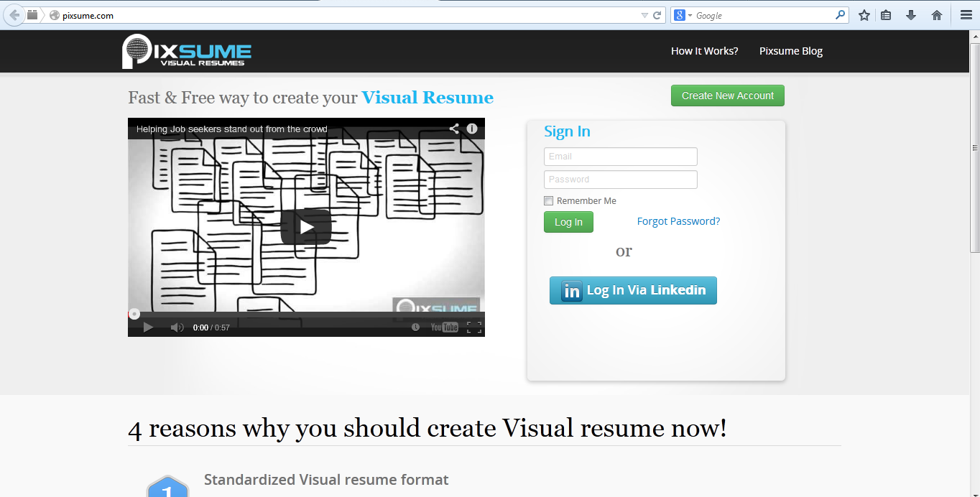
Task: Go back with the browser back arrow
Action: [13, 15]
